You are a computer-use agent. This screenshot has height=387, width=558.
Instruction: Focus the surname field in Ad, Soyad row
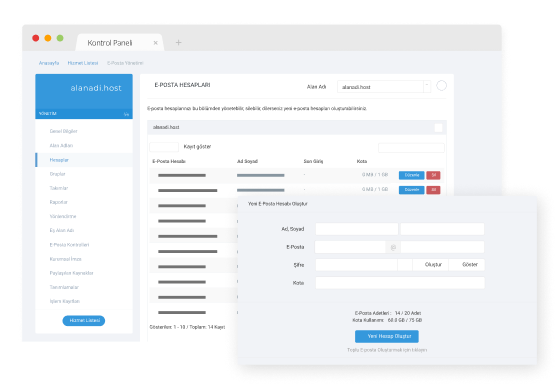(442, 229)
